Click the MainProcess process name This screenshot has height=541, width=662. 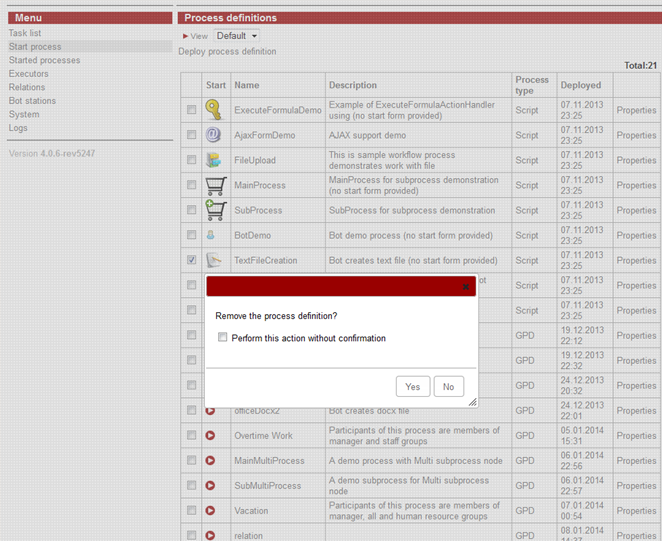coord(260,185)
